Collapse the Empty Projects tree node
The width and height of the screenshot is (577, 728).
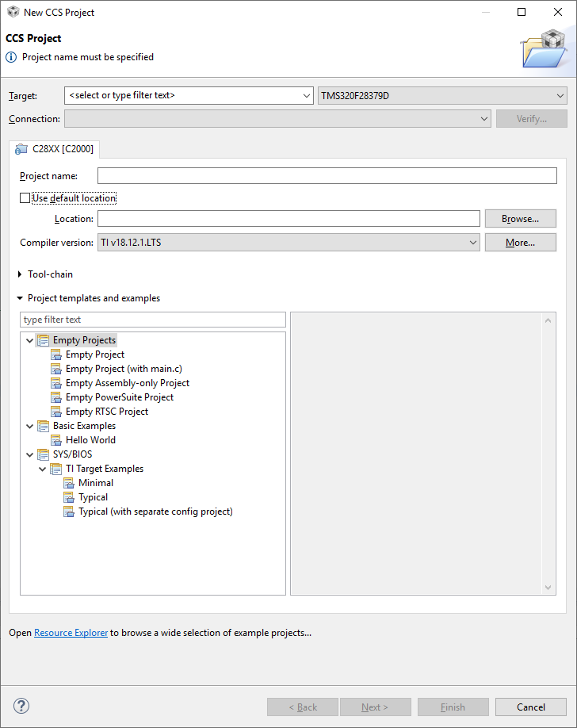pos(30,340)
